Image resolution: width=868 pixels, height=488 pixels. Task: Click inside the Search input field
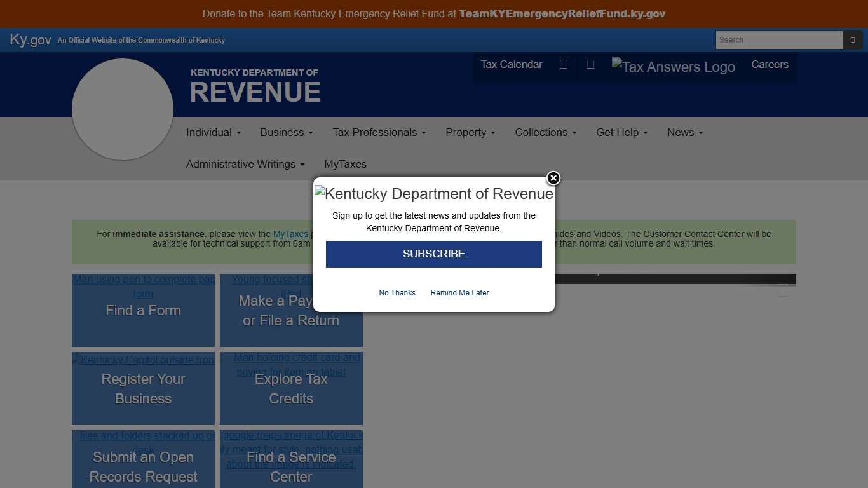(778, 39)
